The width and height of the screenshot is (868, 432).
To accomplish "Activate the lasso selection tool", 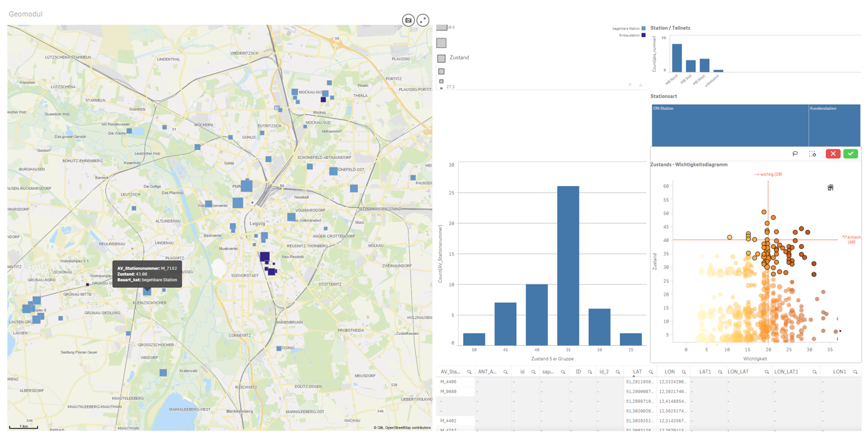I will tap(795, 154).
